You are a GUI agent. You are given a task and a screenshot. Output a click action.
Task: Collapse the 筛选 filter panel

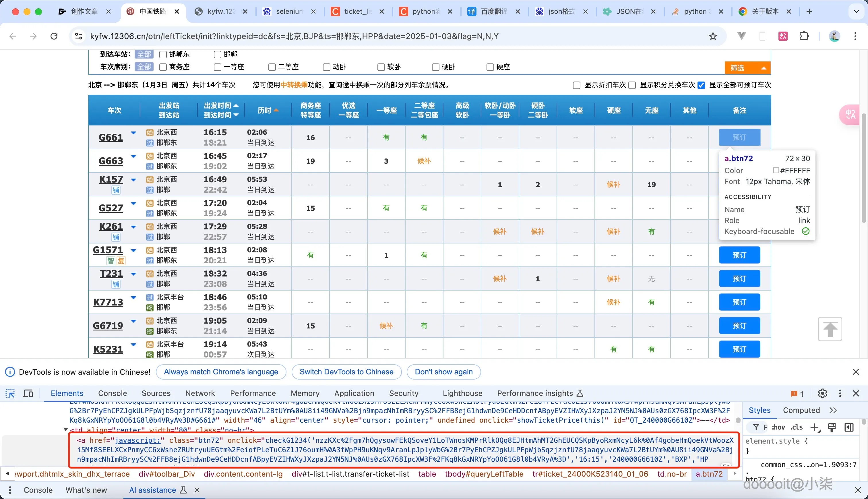[x=747, y=67]
